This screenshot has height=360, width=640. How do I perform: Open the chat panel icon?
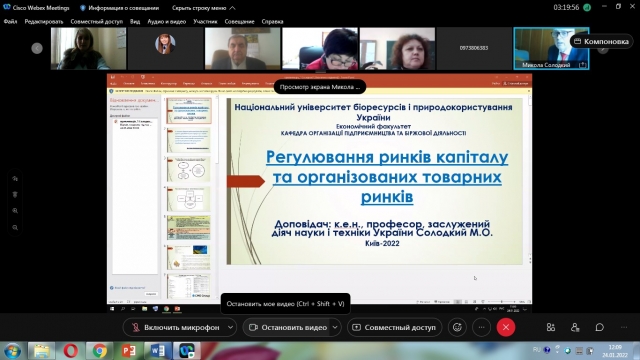[600, 327]
